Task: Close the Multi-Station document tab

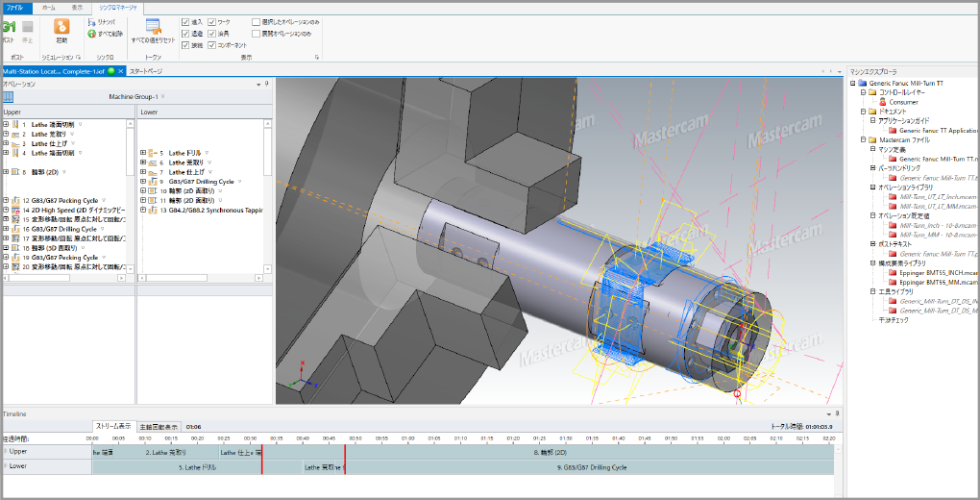Action: tap(121, 71)
